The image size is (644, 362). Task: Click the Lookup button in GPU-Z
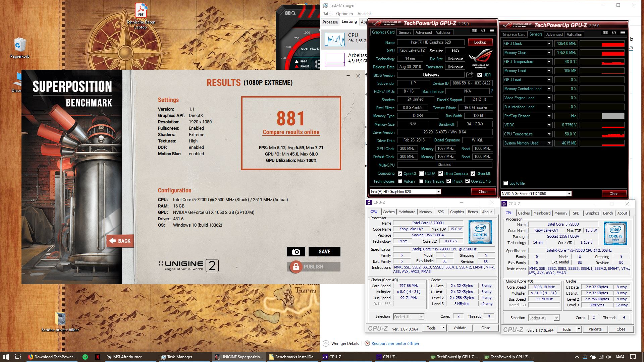pos(480,42)
